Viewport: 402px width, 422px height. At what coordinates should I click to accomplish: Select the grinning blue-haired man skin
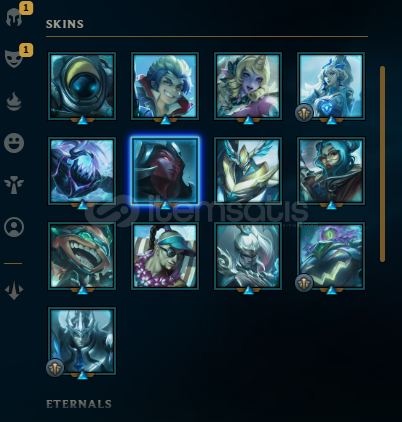(x=165, y=86)
